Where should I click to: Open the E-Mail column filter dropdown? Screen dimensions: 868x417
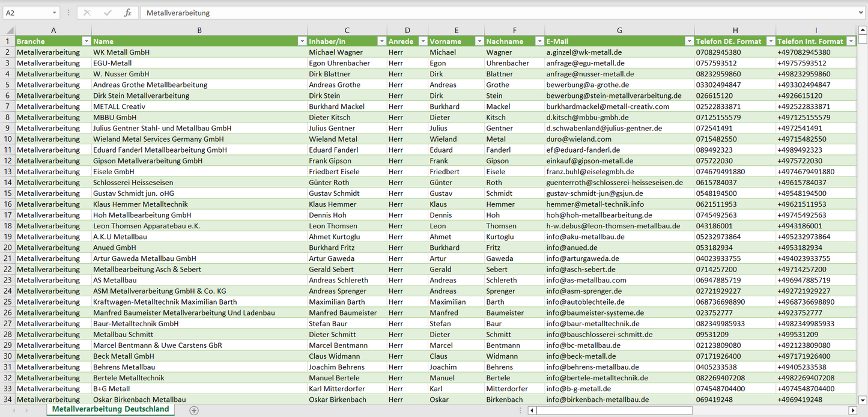(688, 41)
